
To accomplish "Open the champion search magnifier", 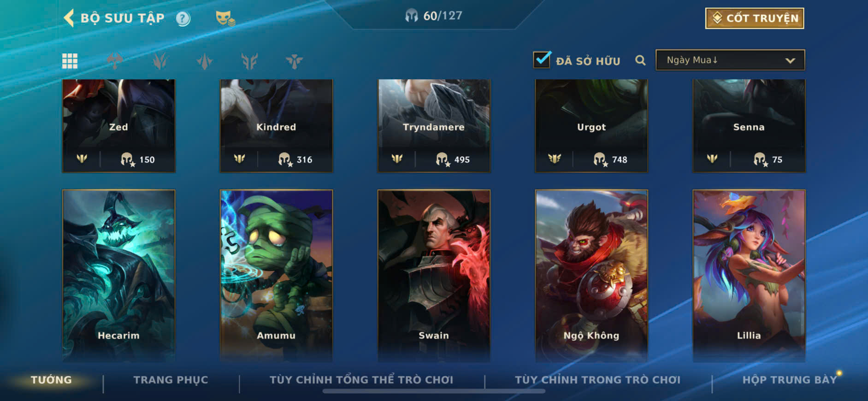I will click(640, 60).
